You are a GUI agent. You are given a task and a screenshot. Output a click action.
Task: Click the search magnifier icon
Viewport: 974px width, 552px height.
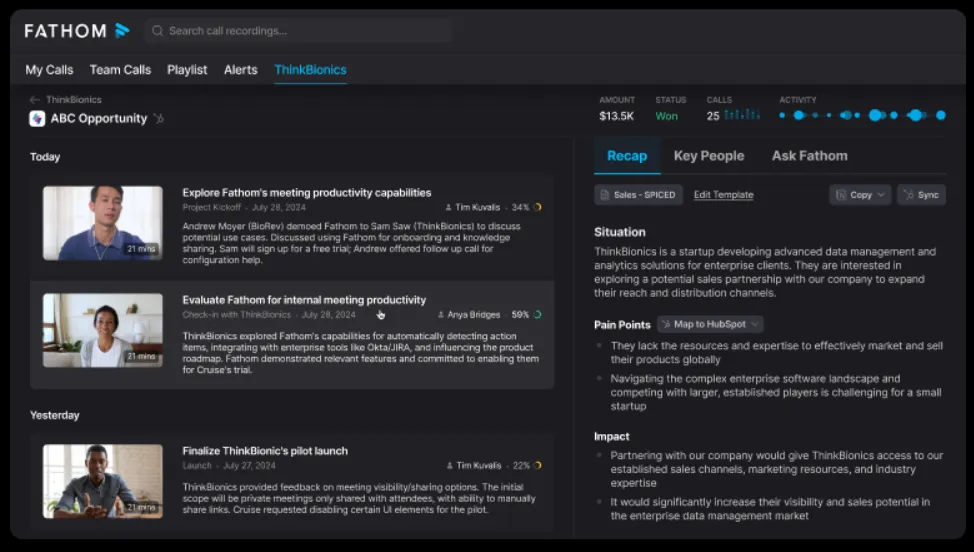tap(158, 31)
